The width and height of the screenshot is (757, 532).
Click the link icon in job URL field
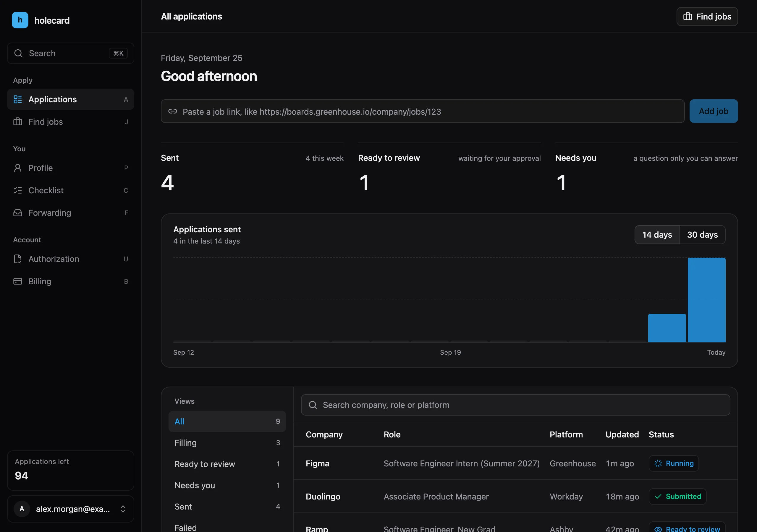tap(173, 111)
